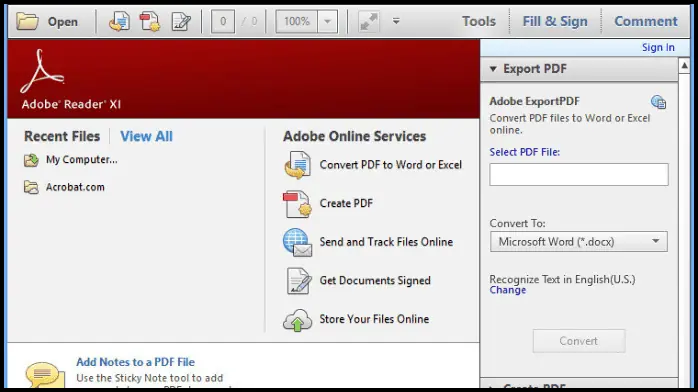Click the Adobe ExportPDF globe icon
This screenshot has height=392, width=698.
658,102
